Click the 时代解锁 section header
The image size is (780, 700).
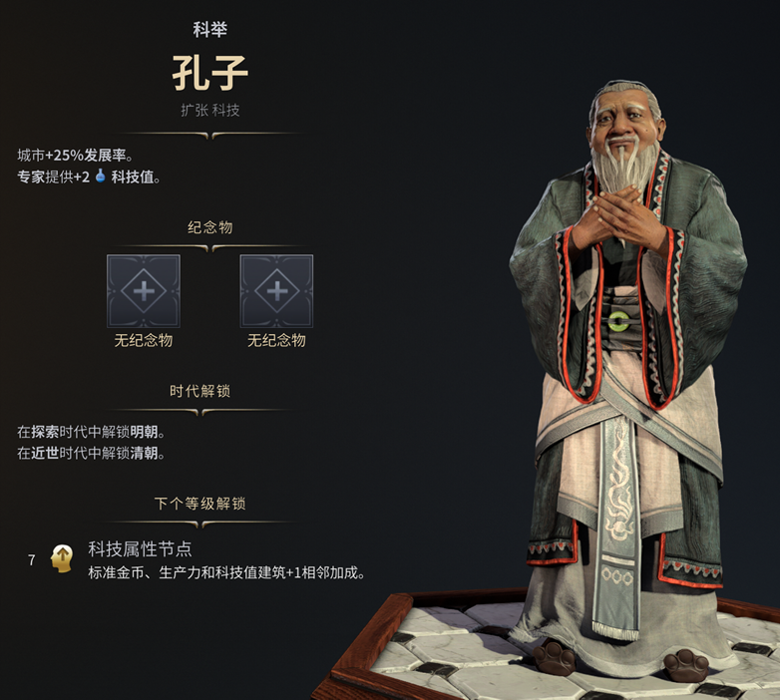click(x=199, y=391)
